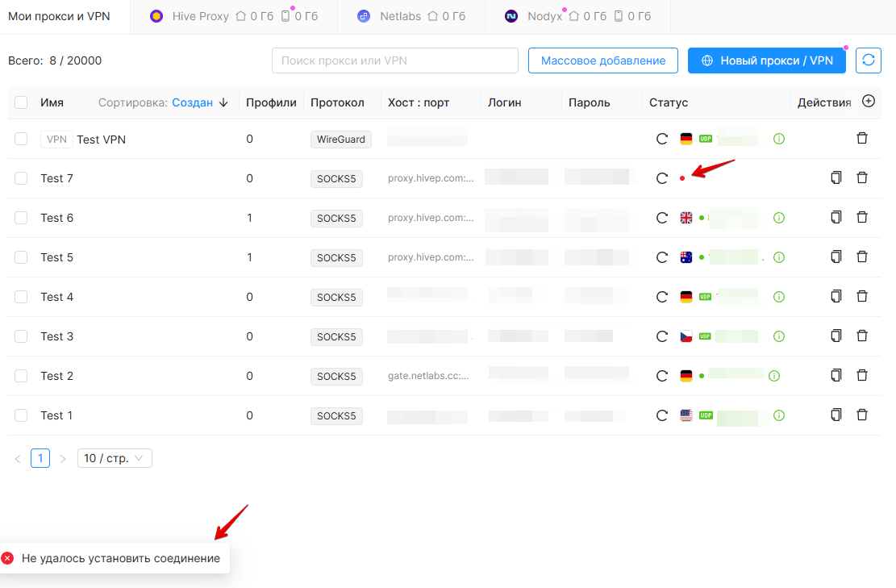Open the '10 / стр.' page size dropdown
Viewport: 896px width, 588px height.
[115, 458]
